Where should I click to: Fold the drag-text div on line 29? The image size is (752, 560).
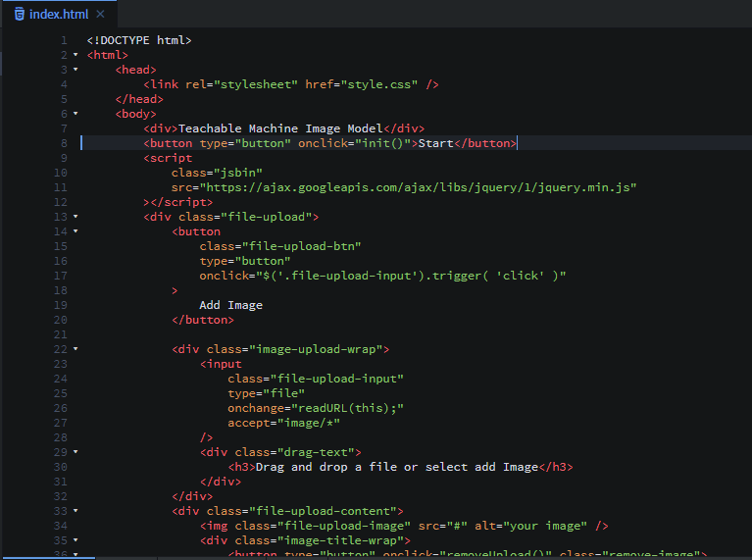pyautogui.click(x=75, y=452)
